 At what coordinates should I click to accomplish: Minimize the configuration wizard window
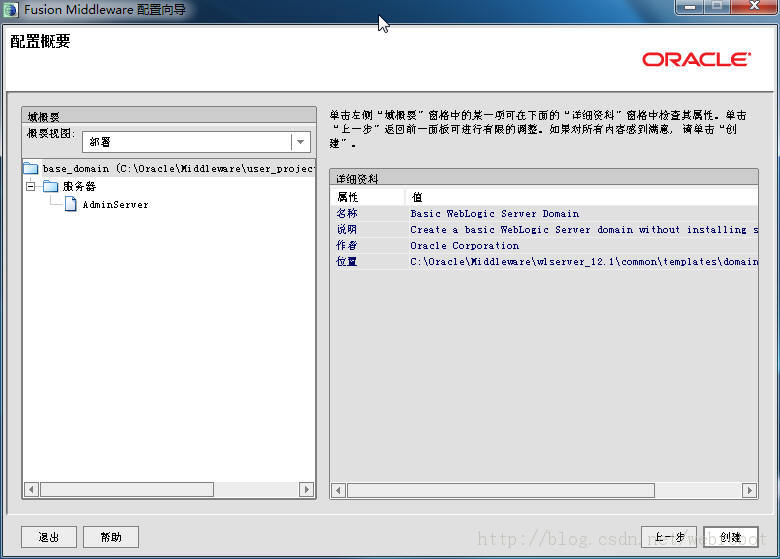(x=689, y=6)
